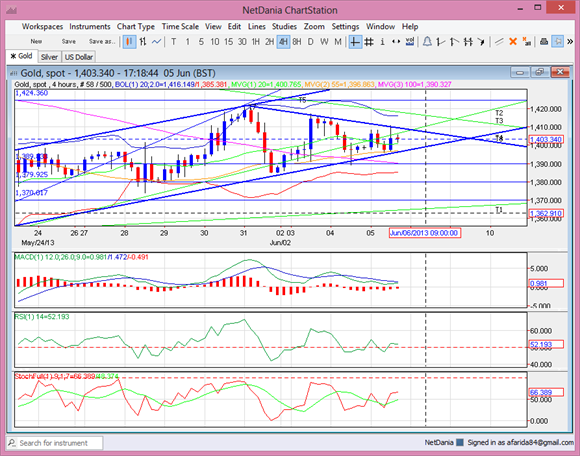Click the arrow icon before the trendline tool

[481, 42]
